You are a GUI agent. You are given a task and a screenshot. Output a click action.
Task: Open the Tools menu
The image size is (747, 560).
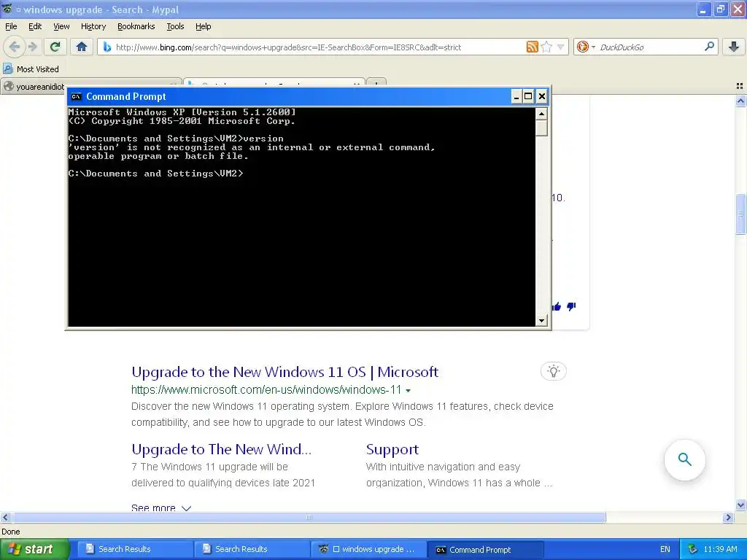[x=175, y=27]
